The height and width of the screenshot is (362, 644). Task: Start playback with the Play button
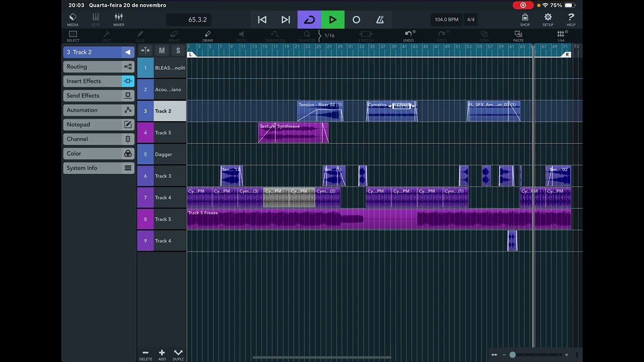point(333,20)
